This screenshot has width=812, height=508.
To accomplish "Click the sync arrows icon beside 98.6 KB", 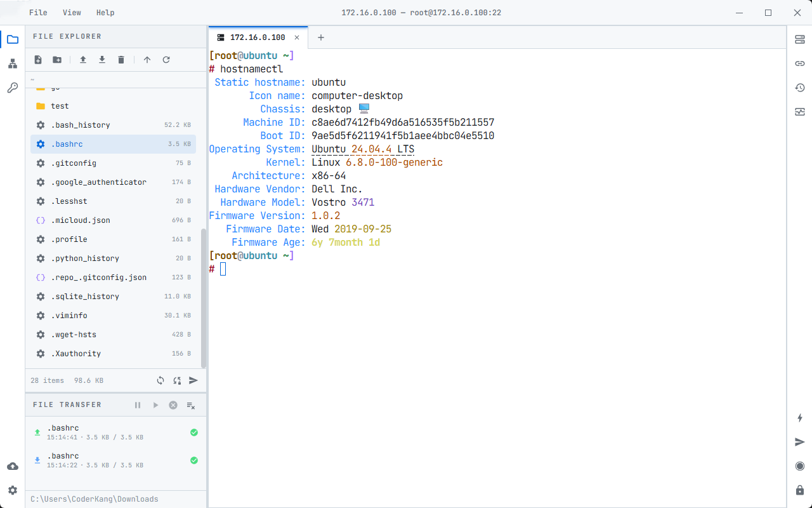I will coord(160,380).
